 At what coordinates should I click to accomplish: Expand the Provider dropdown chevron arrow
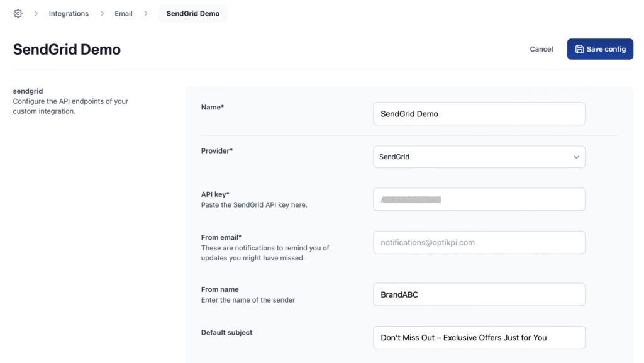coord(576,157)
